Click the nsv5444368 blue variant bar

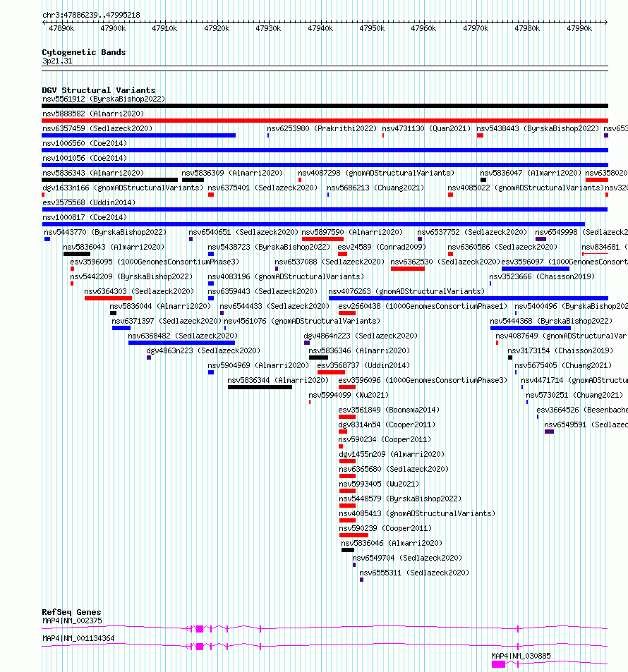point(530,328)
